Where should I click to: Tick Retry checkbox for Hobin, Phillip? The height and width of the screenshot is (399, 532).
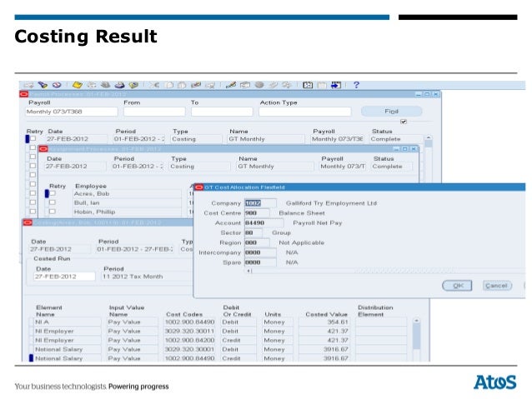point(53,212)
